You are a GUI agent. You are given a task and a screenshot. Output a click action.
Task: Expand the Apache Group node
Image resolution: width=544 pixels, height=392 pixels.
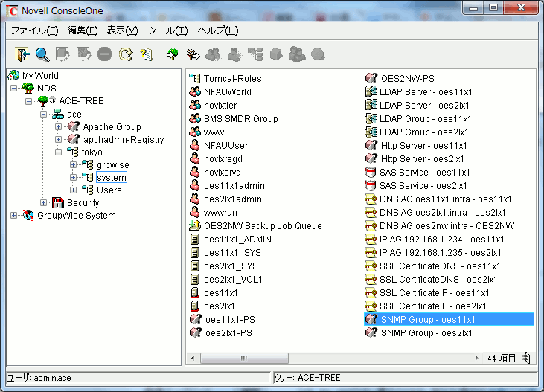coord(58,126)
